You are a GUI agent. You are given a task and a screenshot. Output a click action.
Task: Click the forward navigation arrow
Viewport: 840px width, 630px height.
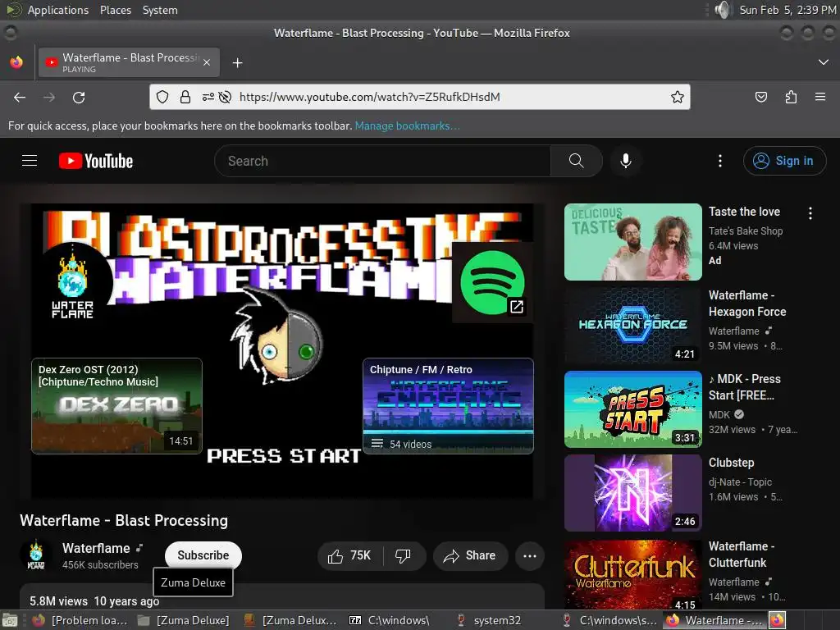pos(49,97)
